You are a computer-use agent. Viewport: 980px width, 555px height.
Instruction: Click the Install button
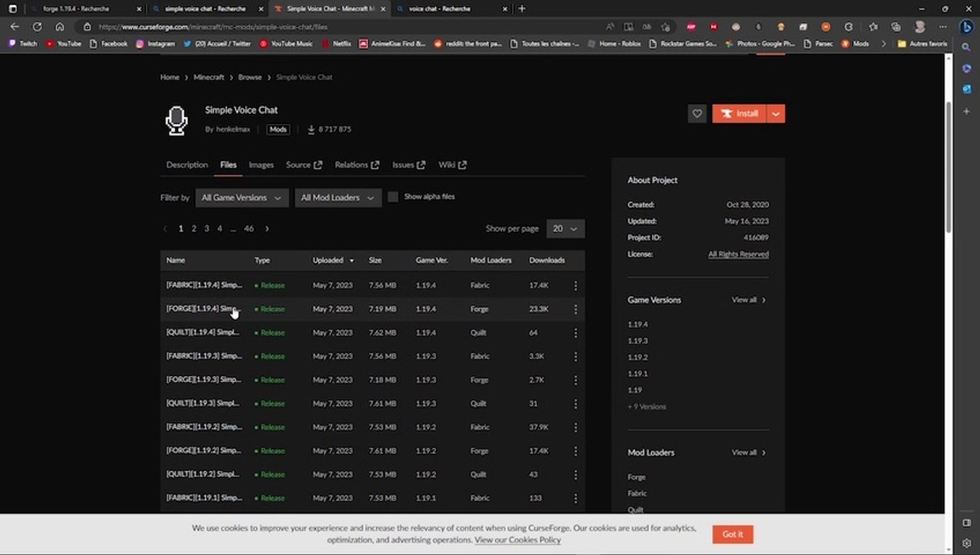tap(739, 113)
